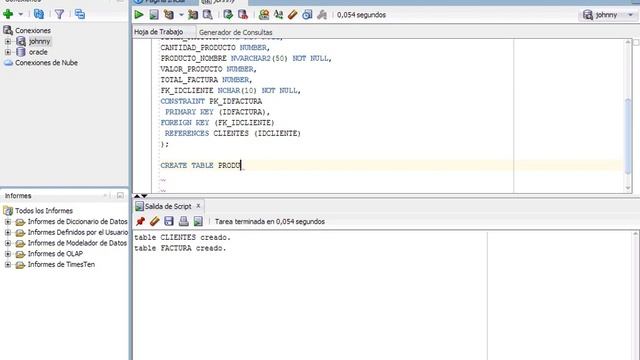Click the 'FOREIGN KEY (FK_IDCLIENTE)' code line
640x360 pixels.
pos(217,122)
